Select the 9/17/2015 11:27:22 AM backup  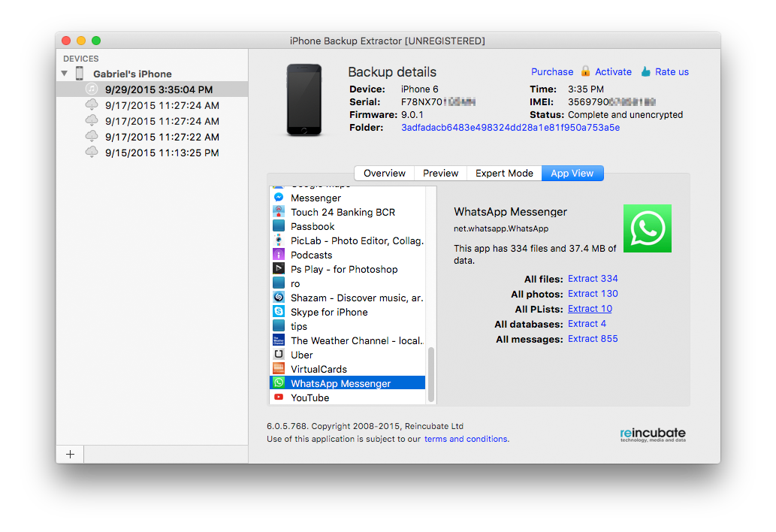pyautogui.click(x=162, y=137)
